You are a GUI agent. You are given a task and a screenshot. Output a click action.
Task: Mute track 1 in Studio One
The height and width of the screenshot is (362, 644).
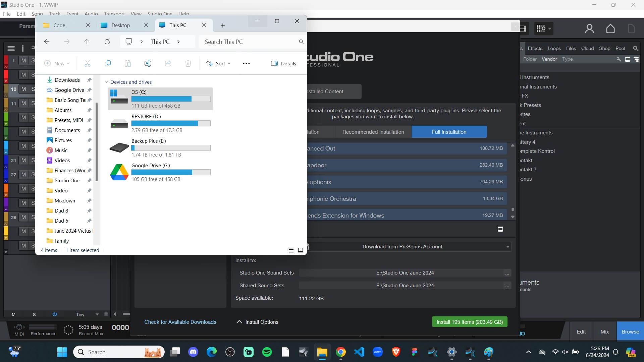pyautogui.click(x=23, y=60)
